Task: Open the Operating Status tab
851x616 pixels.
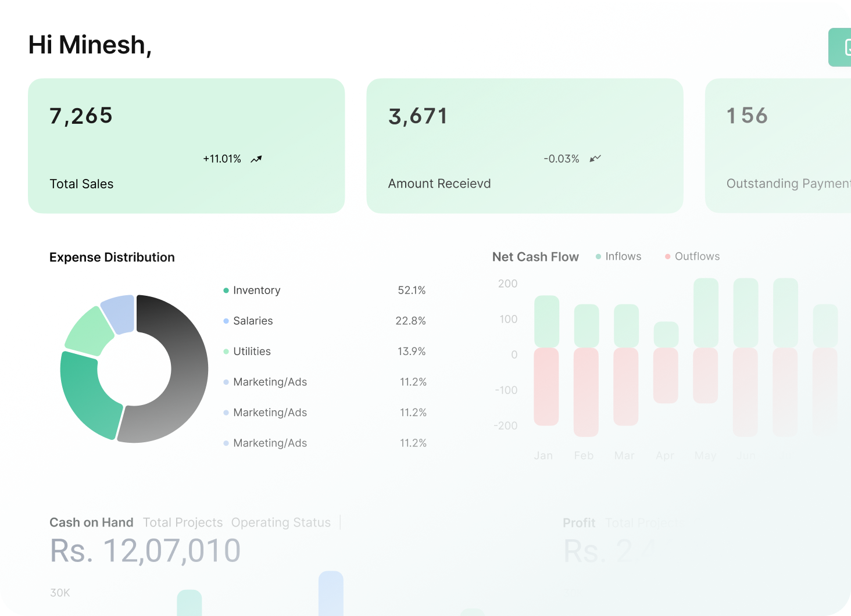Action: (281, 522)
